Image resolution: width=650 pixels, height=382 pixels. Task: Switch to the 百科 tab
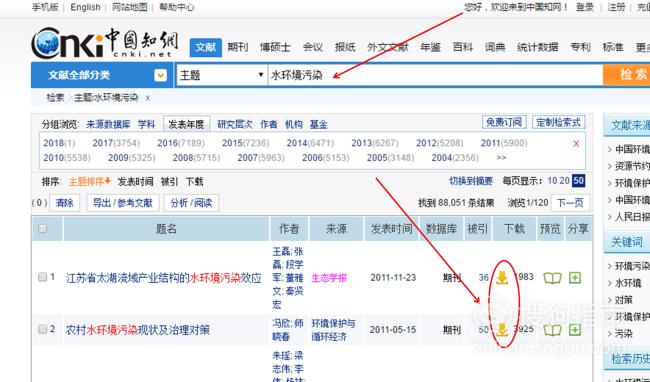(x=463, y=47)
